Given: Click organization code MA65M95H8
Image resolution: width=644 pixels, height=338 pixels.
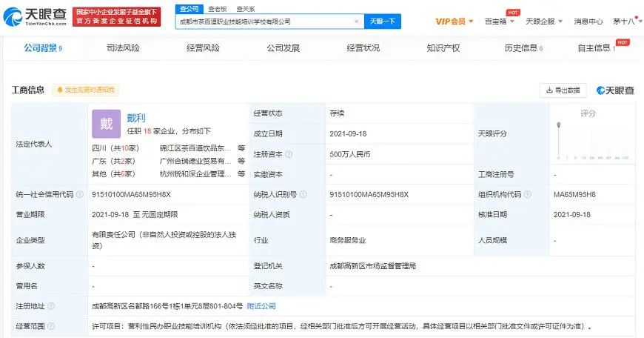Looking at the screenshot, I should [574, 194].
